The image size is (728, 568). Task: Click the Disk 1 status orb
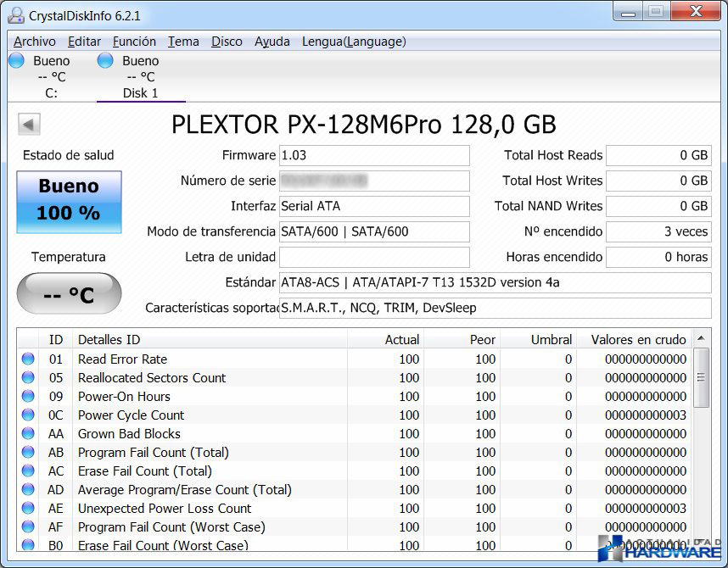click(105, 61)
